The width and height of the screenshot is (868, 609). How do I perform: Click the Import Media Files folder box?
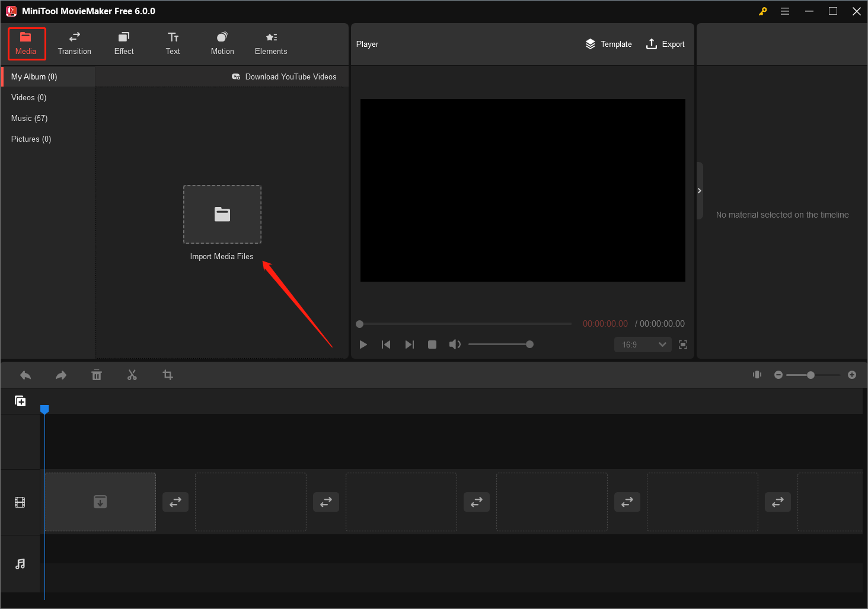click(x=222, y=214)
